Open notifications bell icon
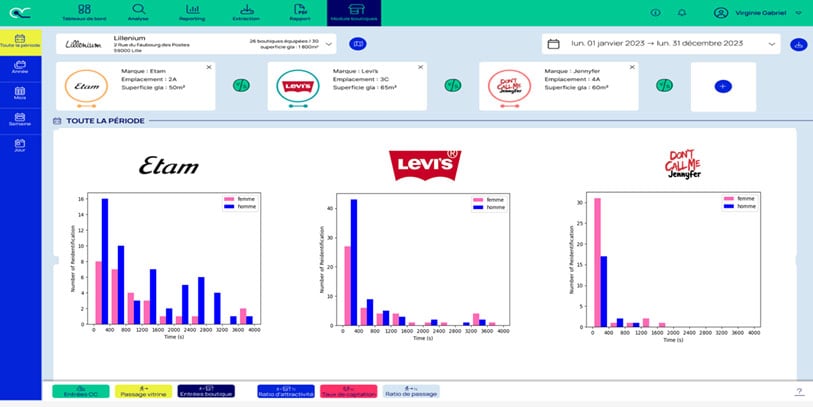Screen dimensions: 813x407 [x=682, y=13]
